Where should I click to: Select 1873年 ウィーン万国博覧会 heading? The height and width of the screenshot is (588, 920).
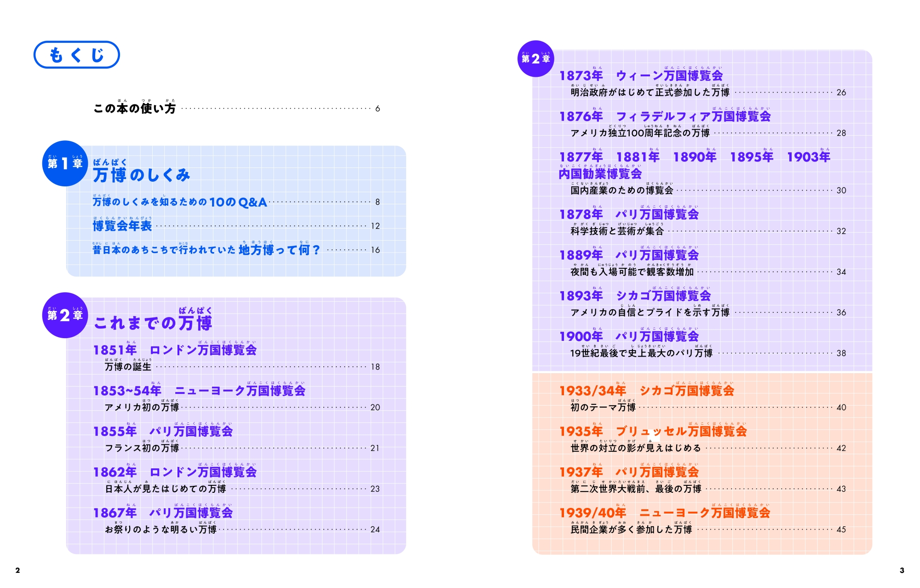pyautogui.click(x=641, y=75)
